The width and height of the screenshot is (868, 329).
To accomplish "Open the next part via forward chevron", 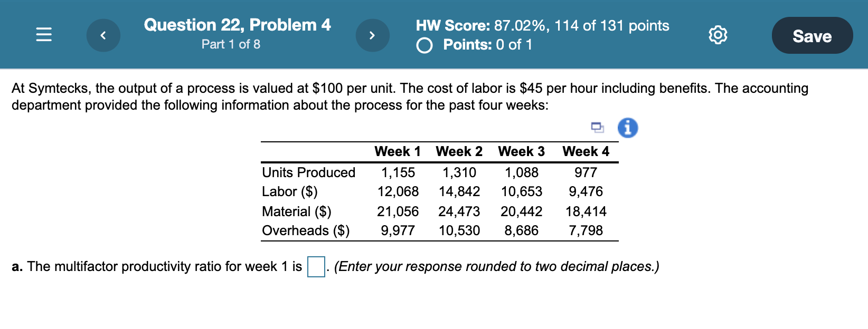I will coord(373,35).
